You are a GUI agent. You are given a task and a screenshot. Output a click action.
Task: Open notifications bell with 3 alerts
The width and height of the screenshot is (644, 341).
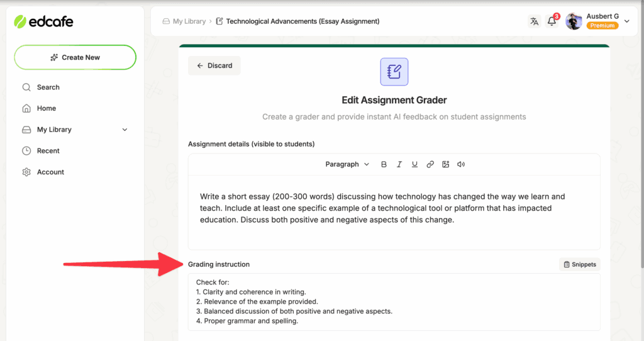coord(552,21)
